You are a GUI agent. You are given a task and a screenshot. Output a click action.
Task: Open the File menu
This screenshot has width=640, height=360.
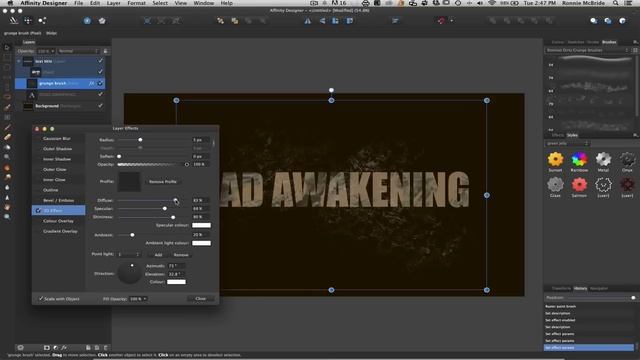pyautogui.click(x=78, y=3)
